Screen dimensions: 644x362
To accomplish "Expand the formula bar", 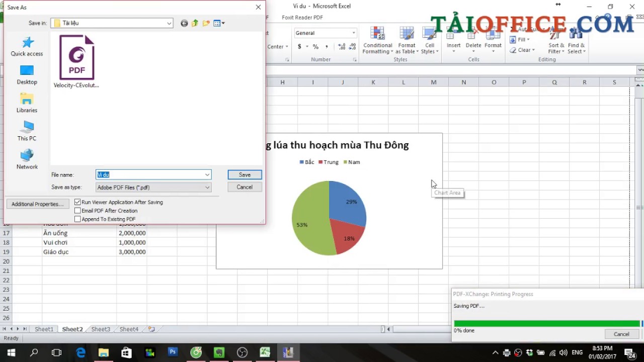I will (640, 70).
